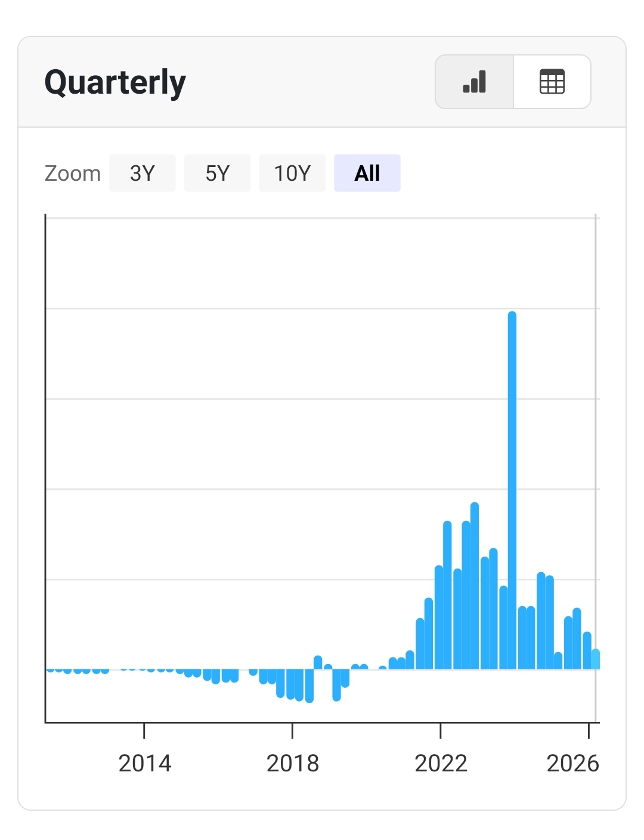Click the tallest bar in the chart
This screenshot has width=644, height=840.
tap(512, 490)
